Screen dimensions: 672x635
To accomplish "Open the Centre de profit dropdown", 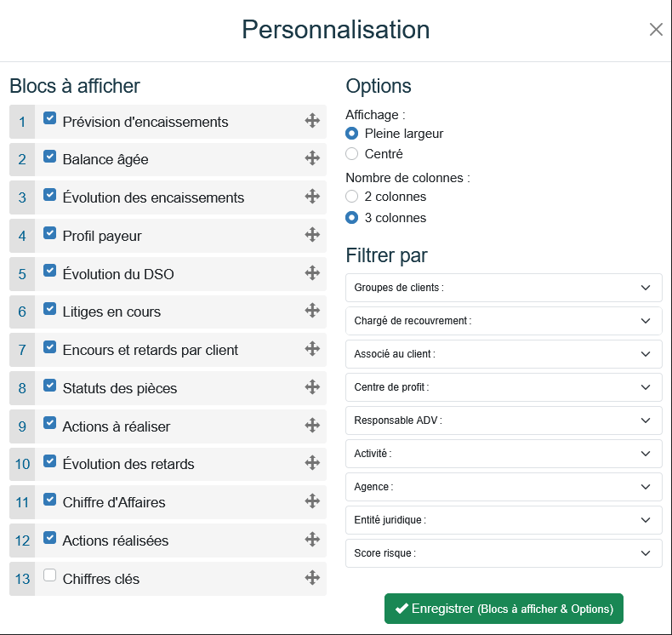I will (x=504, y=387).
